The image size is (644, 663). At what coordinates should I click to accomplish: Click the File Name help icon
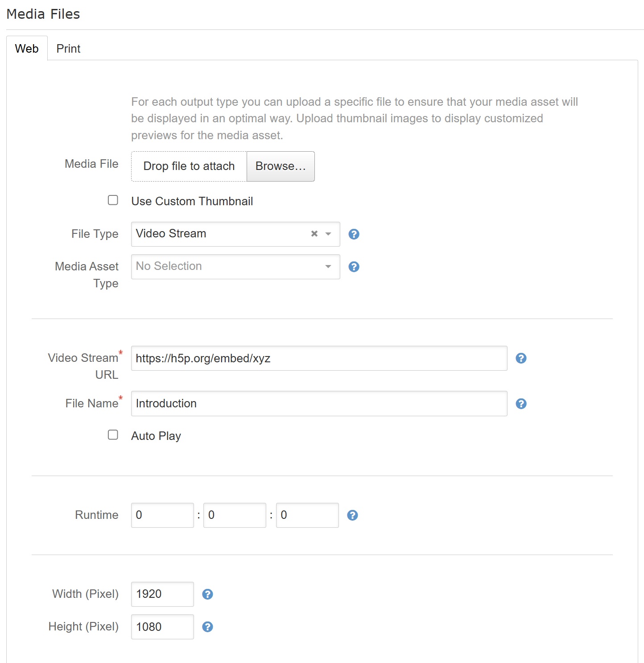(x=520, y=404)
